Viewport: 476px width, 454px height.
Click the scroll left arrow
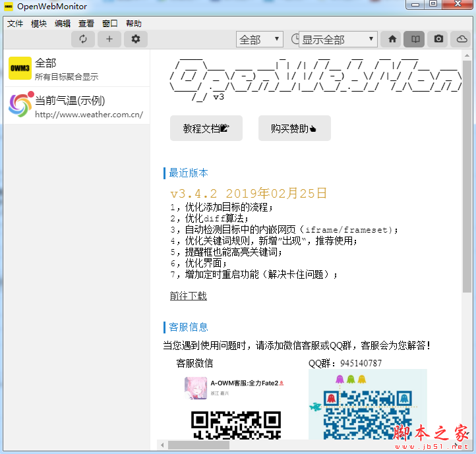[x=162, y=445]
